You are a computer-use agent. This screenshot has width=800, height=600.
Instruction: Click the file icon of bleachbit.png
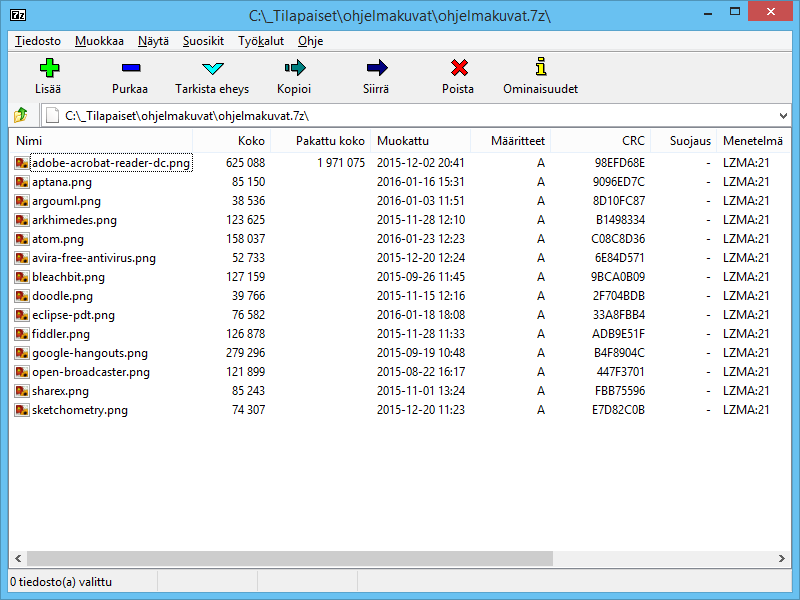(21, 277)
